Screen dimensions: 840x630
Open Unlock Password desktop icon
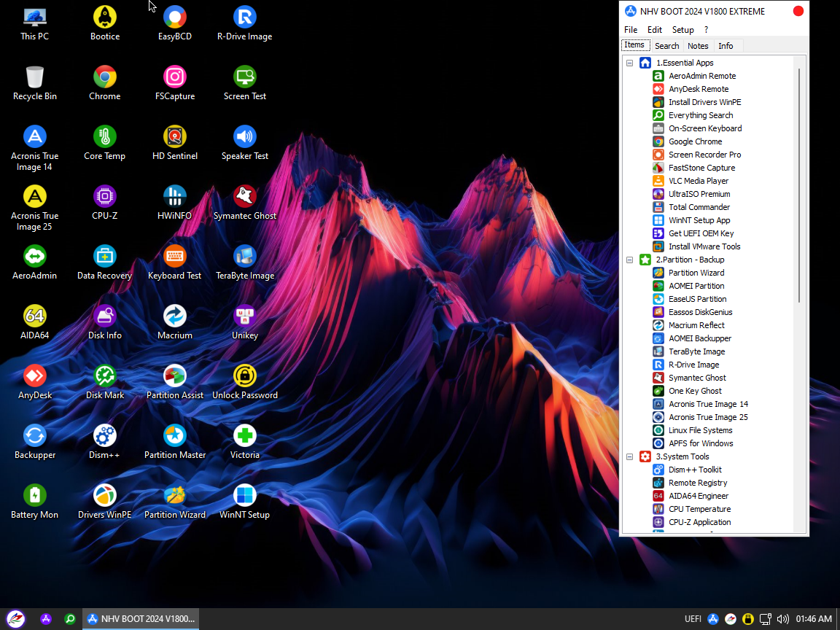click(x=245, y=383)
